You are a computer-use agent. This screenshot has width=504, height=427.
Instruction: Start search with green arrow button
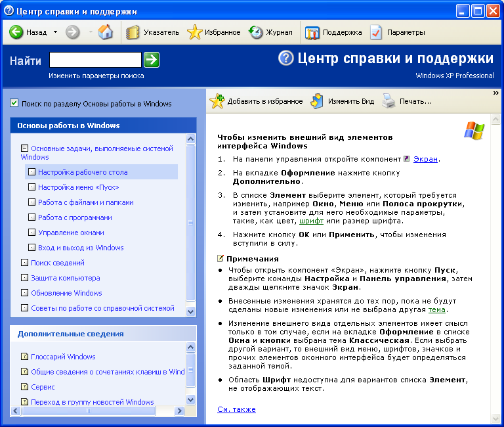pyautogui.click(x=152, y=60)
